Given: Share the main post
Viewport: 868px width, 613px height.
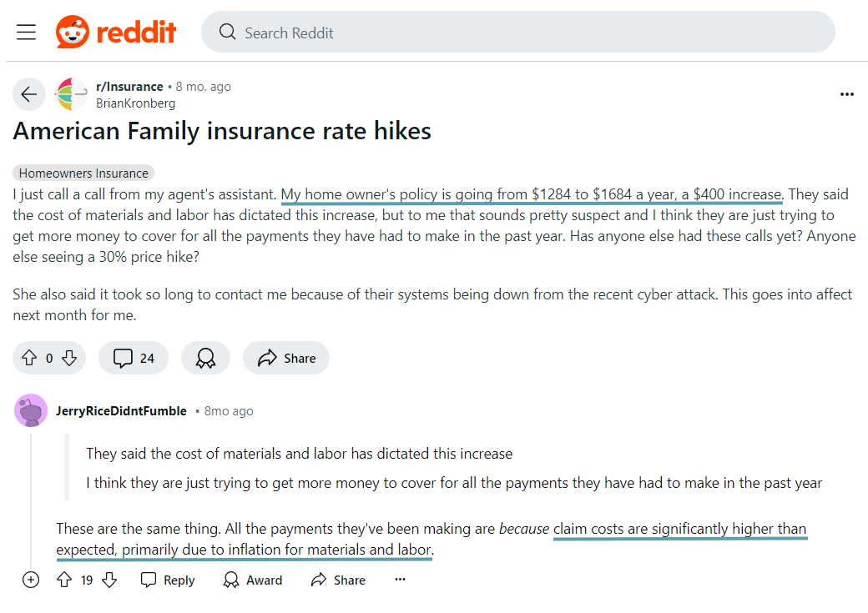Looking at the screenshot, I should (286, 358).
